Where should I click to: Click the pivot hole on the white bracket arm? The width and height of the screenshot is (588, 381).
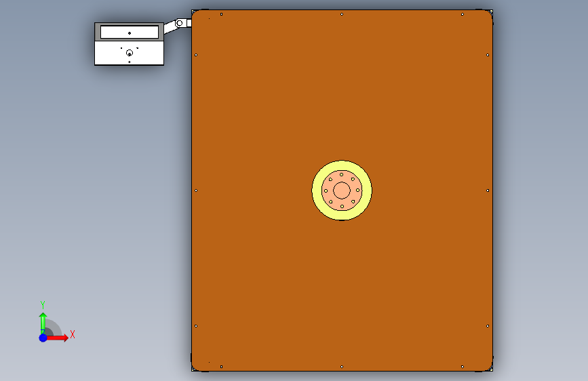tap(180, 23)
